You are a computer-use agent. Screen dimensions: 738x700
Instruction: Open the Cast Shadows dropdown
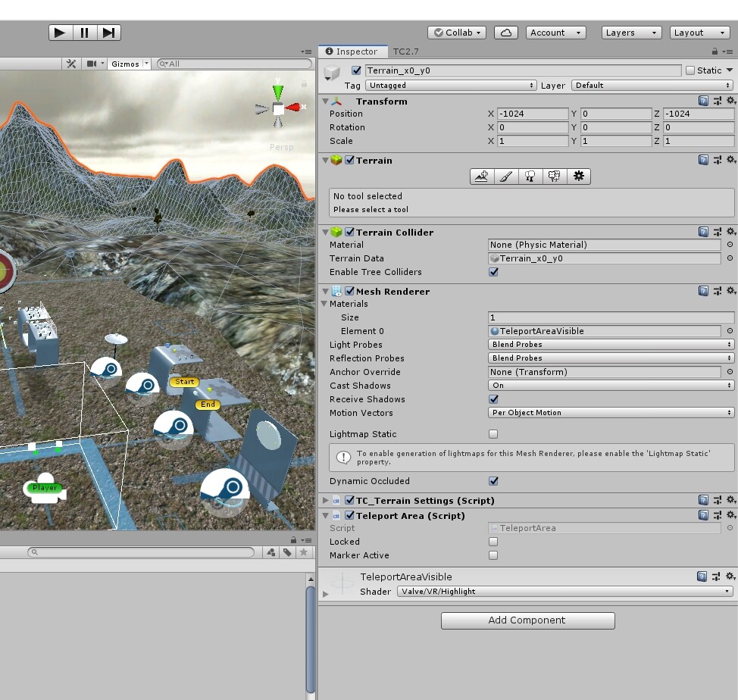pos(611,386)
